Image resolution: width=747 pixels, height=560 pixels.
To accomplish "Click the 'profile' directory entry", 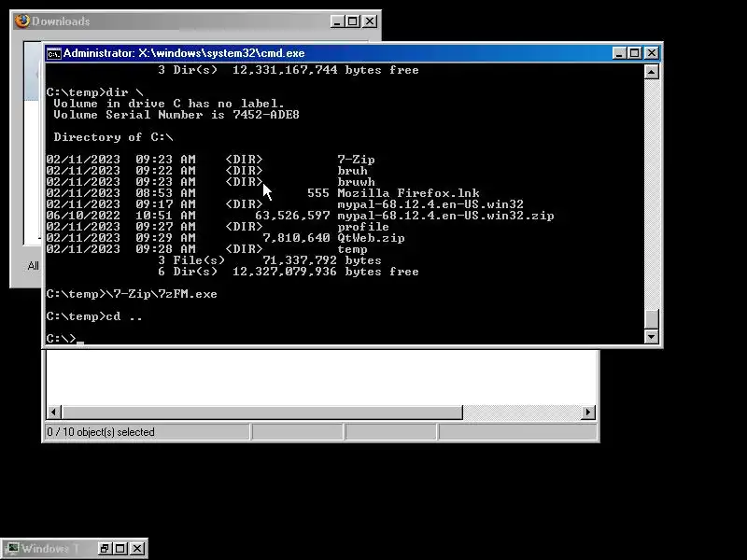I will (363, 227).
